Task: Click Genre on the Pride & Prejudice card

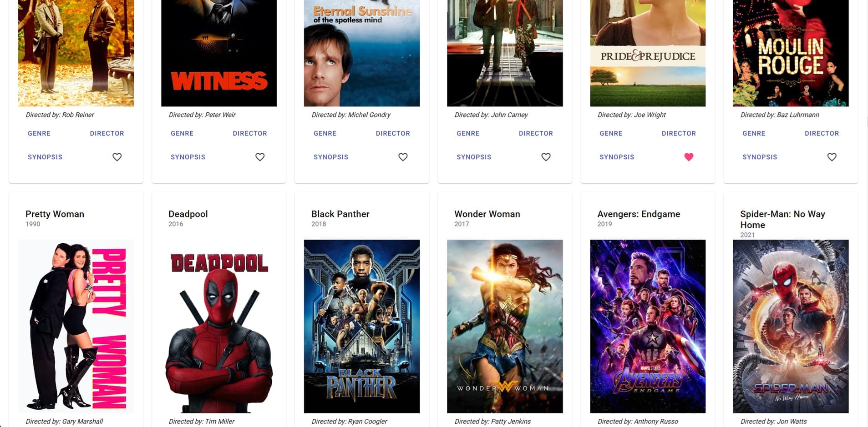Action: [x=610, y=133]
